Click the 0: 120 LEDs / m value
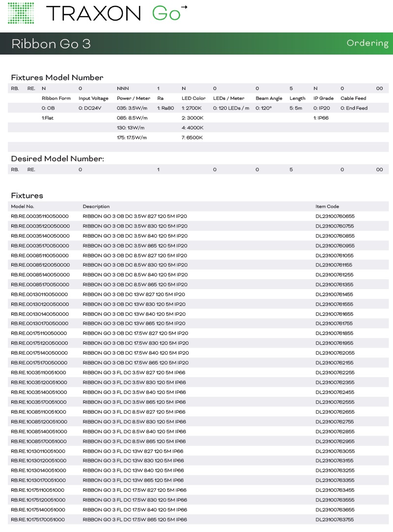The image size is (393, 532). pos(231,108)
